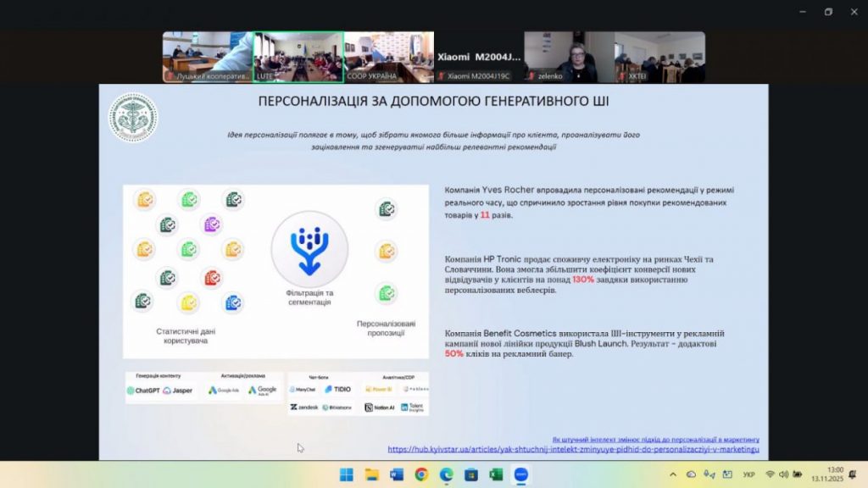Expand the hidden system tray icons chevron
Image resolution: width=868 pixels, height=488 pixels.
[x=674, y=474]
